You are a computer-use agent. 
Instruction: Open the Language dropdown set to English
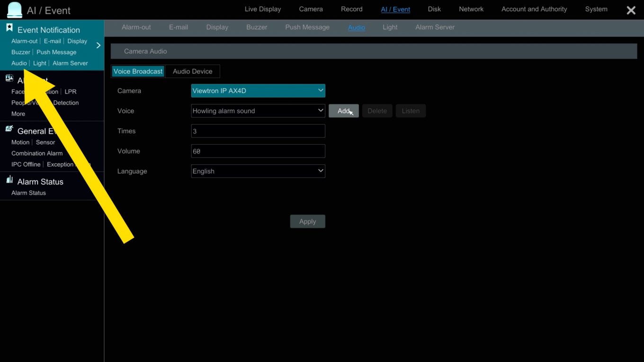coord(258,171)
